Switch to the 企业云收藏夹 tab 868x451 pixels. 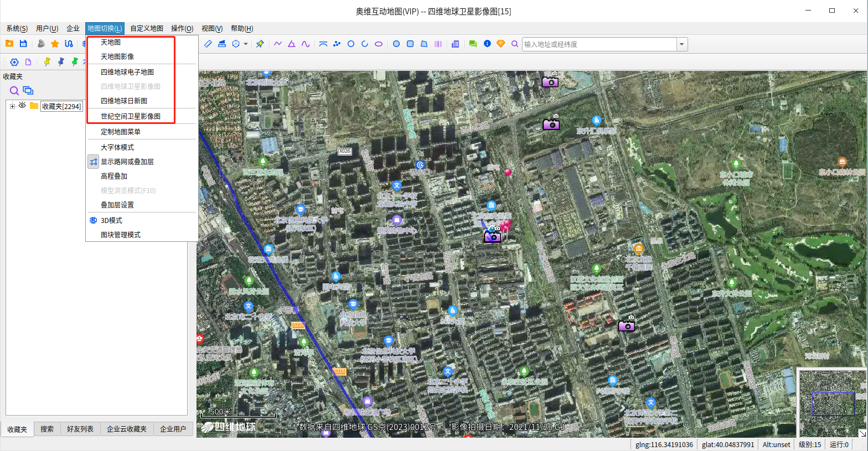point(127,429)
